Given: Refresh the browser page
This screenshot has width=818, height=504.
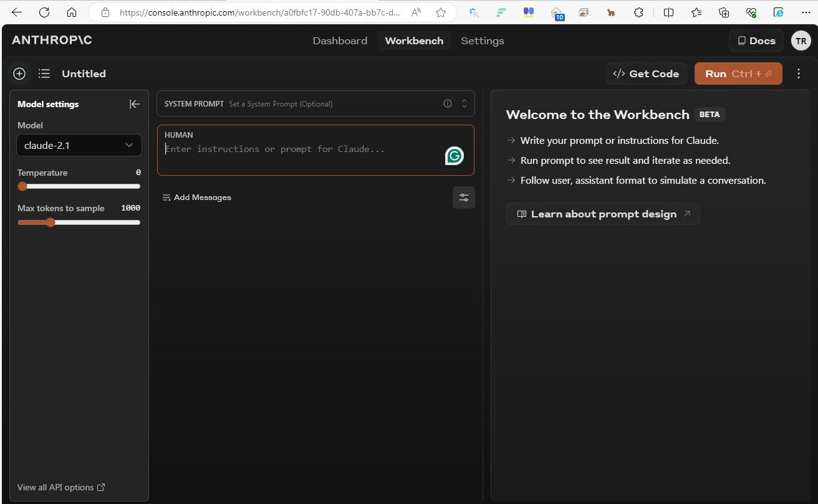Looking at the screenshot, I should (x=44, y=12).
